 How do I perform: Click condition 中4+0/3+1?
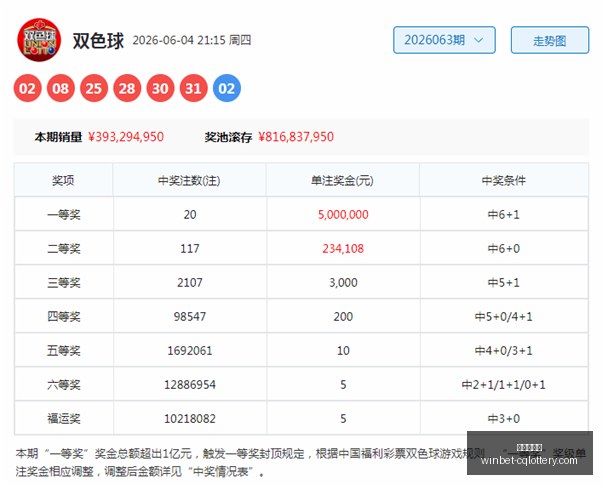pyautogui.click(x=503, y=350)
